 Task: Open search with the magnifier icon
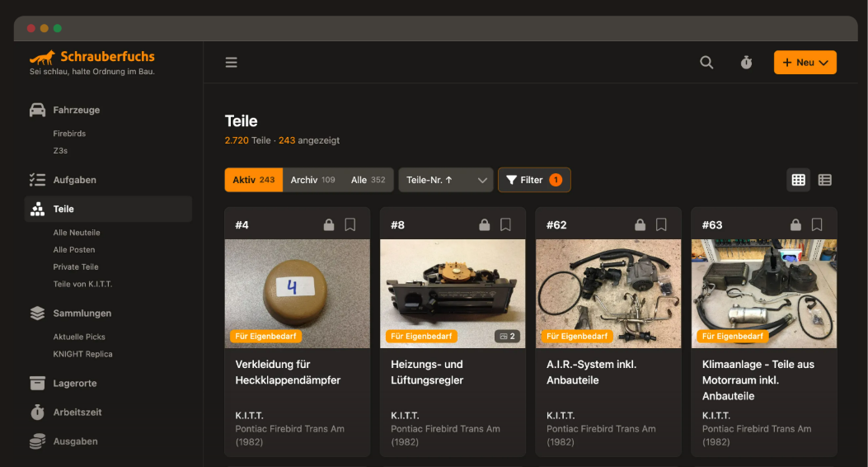coord(706,62)
